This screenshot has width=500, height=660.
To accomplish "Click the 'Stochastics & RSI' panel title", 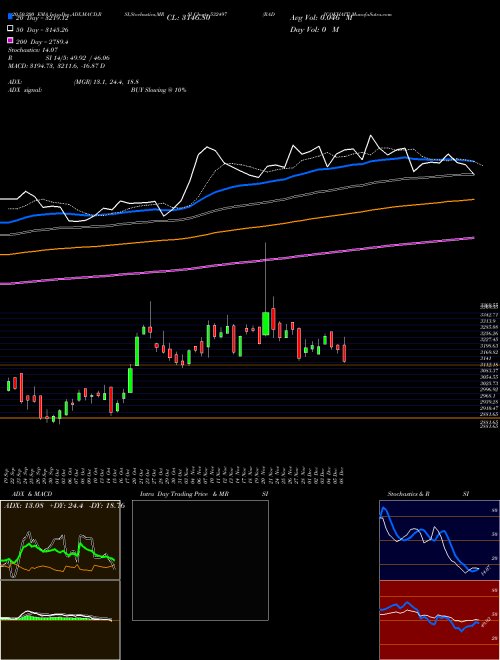I will coord(428,494).
